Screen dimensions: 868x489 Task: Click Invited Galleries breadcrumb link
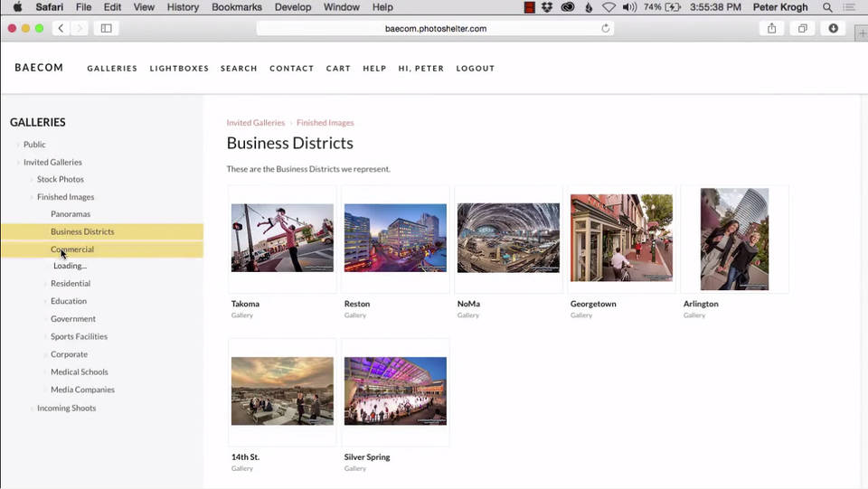pos(255,123)
